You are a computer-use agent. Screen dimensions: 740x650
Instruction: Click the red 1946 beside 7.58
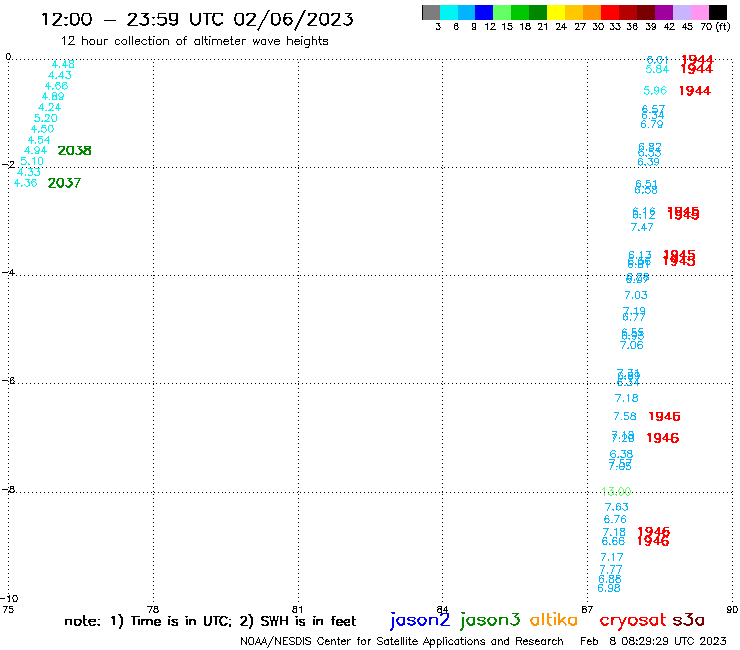click(x=664, y=416)
